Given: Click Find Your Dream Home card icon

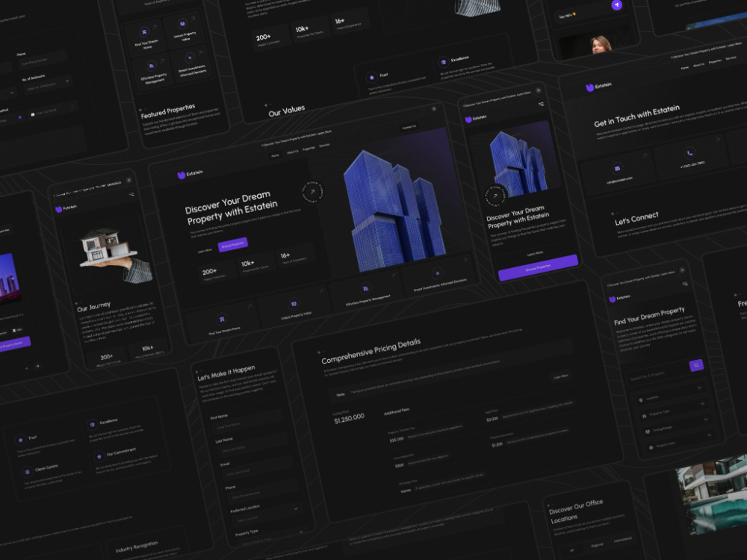Looking at the screenshot, I should pos(222,319).
